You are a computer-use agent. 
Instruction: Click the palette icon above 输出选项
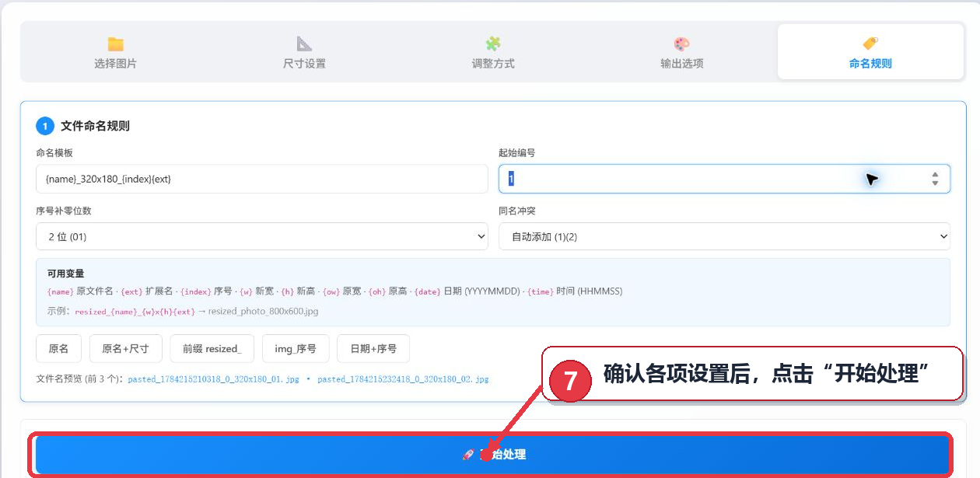click(682, 44)
